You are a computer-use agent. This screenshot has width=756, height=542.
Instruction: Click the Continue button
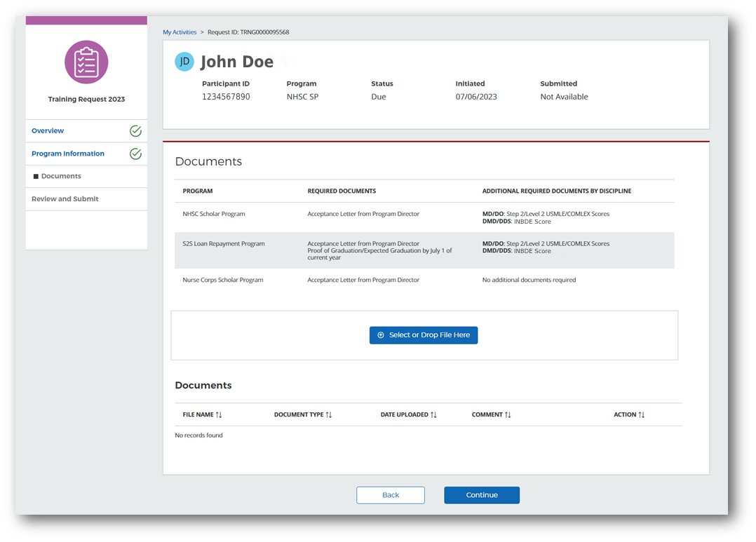click(x=482, y=495)
